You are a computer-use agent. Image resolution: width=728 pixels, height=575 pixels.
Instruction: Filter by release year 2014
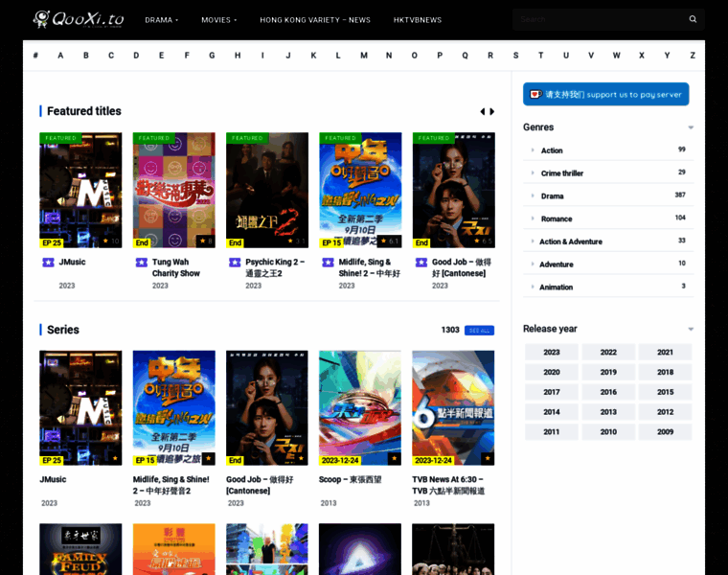[x=552, y=412]
